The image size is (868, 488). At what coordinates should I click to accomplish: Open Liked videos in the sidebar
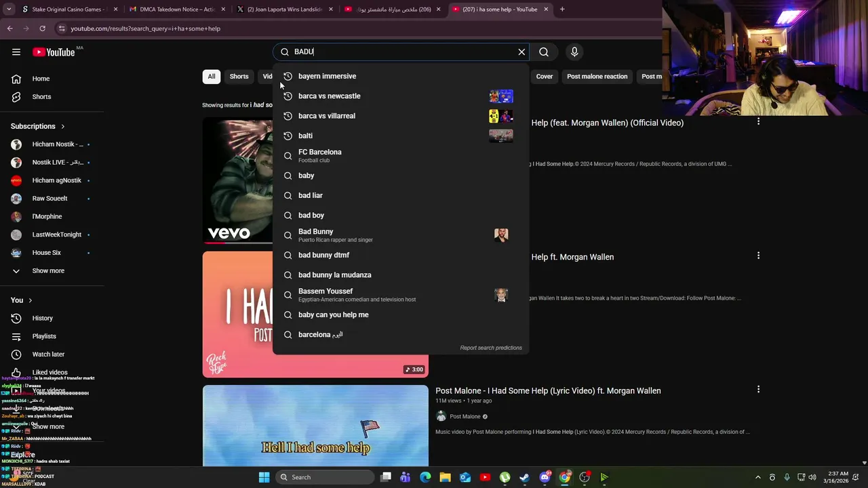[x=52, y=372]
